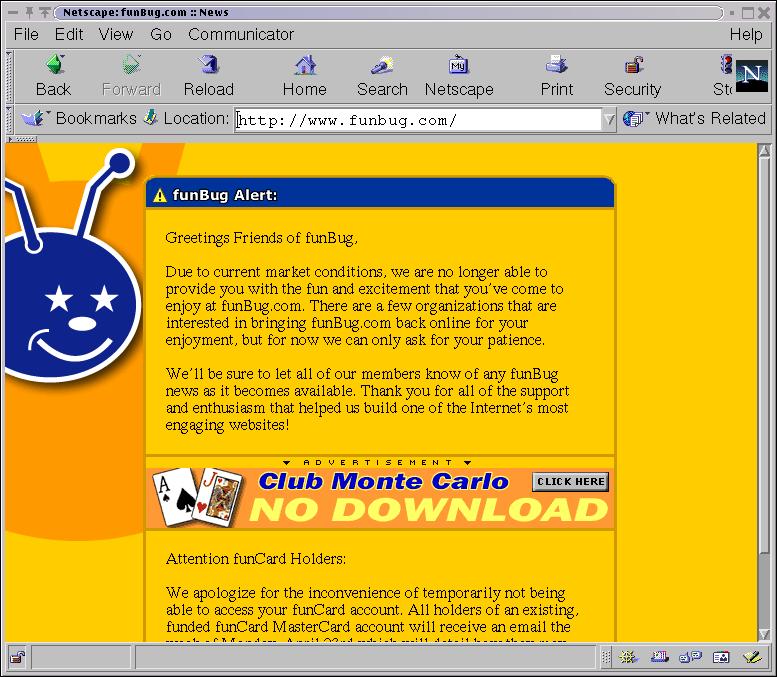Click the "Attention funCard Holders:" text
777x677 pixels.
(256, 559)
